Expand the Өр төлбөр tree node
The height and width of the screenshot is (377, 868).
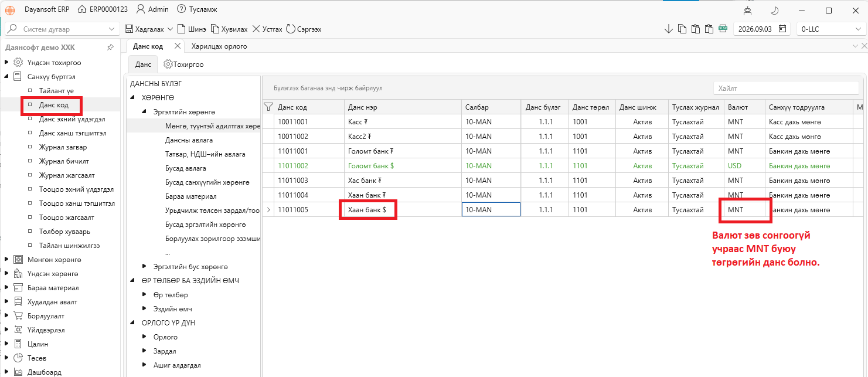click(145, 294)
